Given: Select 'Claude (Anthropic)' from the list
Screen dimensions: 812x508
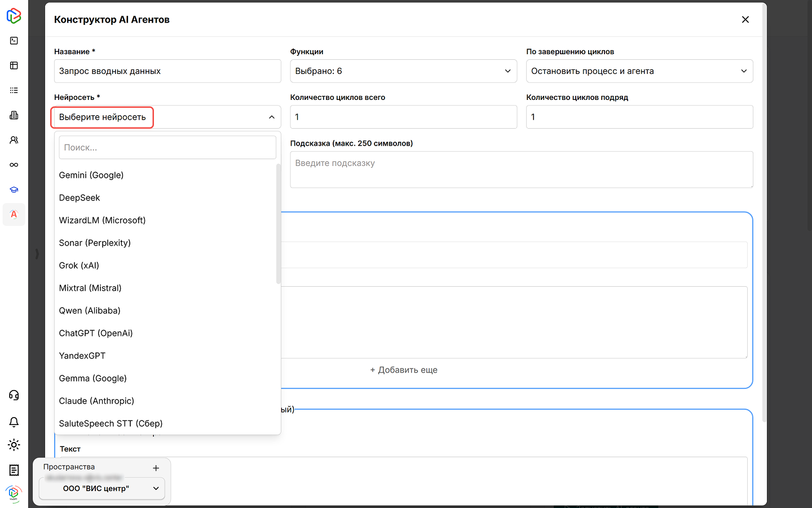Looking at the screenshot, I should click(x=96, y=401).
